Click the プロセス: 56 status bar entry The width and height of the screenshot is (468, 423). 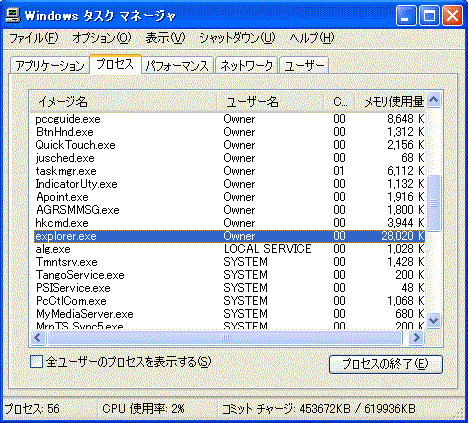point(32,409)
